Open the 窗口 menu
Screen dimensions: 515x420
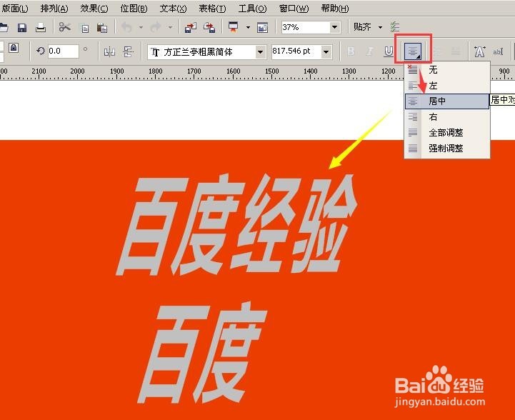coord(294,8)
